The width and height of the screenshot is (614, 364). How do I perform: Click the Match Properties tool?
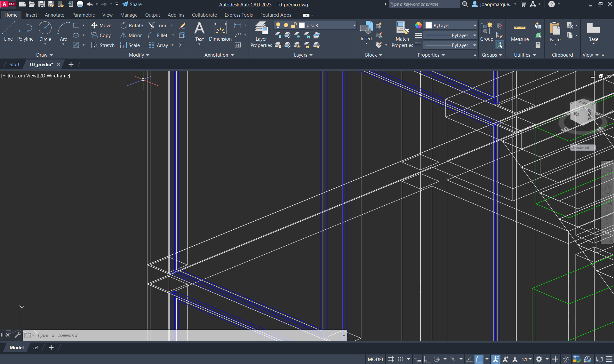point(402,35)
